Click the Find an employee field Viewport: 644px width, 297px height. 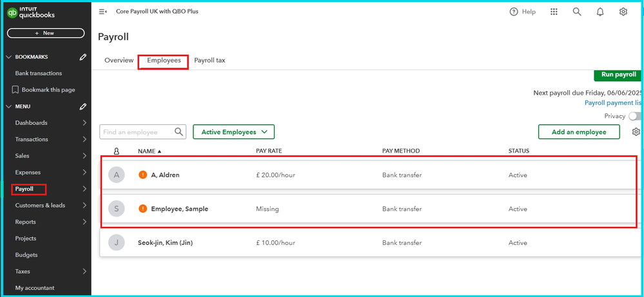tap(142, 132)
